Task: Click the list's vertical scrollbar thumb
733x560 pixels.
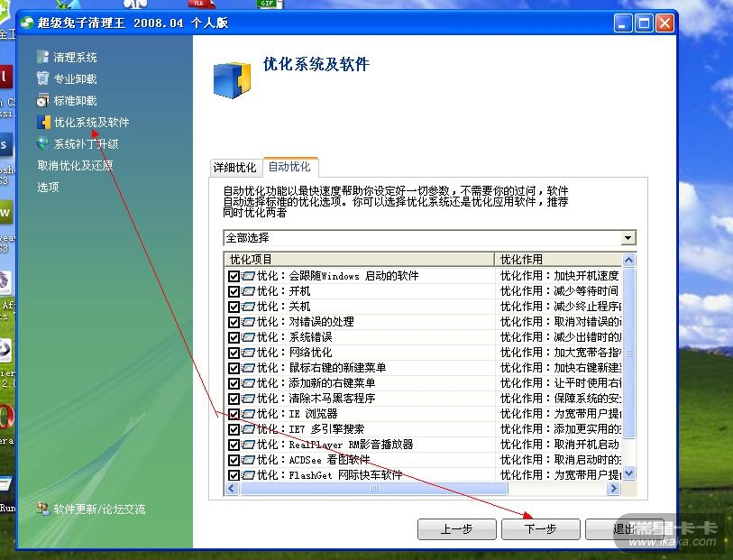Action: click(x=629, y=353)
